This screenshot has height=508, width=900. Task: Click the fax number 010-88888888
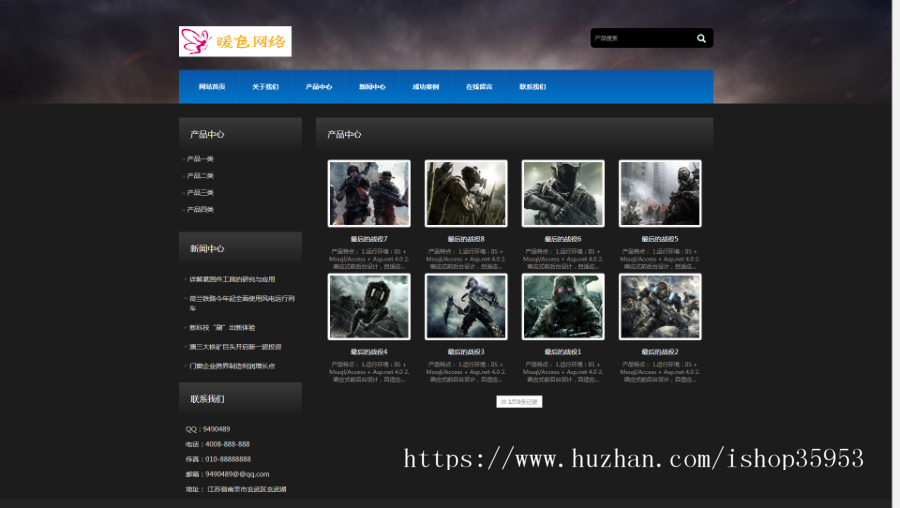tap(228, 459)
